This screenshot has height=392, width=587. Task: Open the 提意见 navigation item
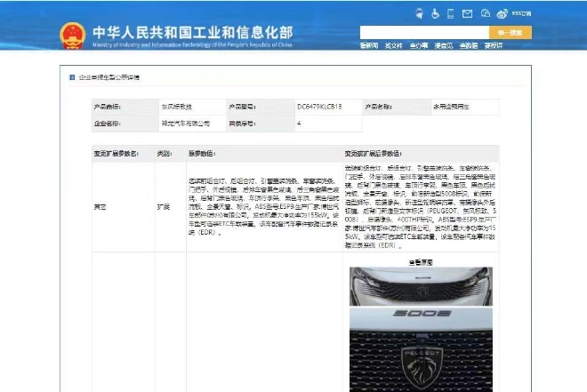click(x=444, y=45)
